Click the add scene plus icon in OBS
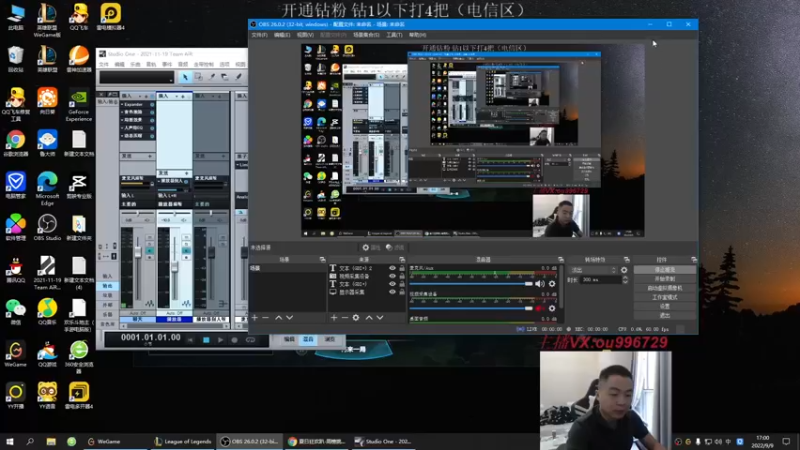 point(255,317)
